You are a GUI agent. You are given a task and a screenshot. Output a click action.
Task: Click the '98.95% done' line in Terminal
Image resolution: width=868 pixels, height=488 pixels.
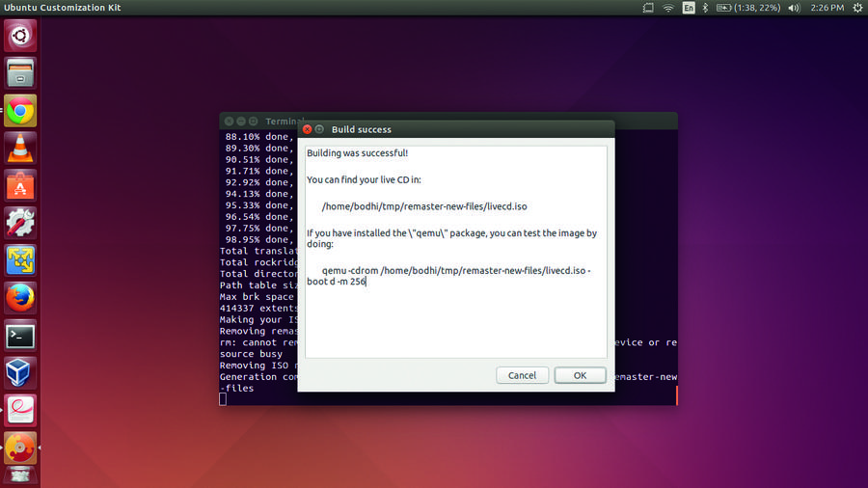[x=259, y=239]
